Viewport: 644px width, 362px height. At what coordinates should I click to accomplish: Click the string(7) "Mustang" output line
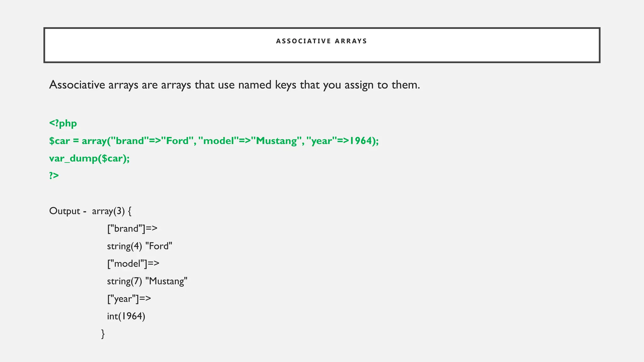147,281
